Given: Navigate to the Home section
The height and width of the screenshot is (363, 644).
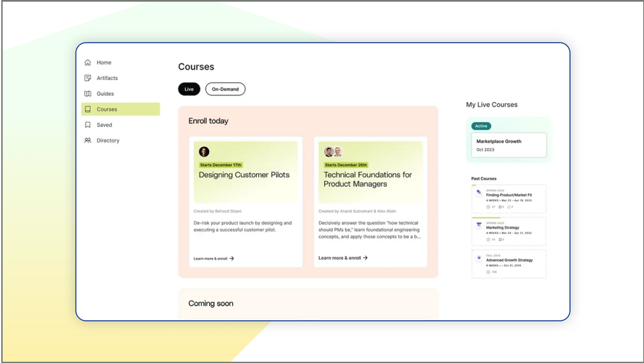Looking at the screenshot, I should tap(104, 62).
